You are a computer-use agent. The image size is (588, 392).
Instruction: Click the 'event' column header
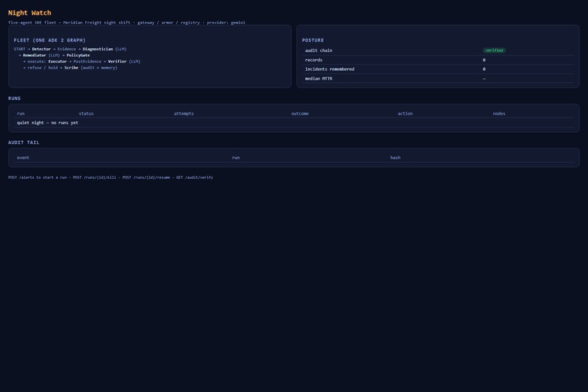[x=23, y=158]
